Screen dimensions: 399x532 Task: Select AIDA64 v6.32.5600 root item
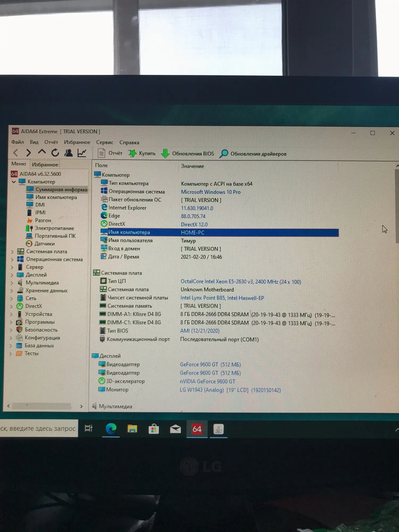(36, 174)
